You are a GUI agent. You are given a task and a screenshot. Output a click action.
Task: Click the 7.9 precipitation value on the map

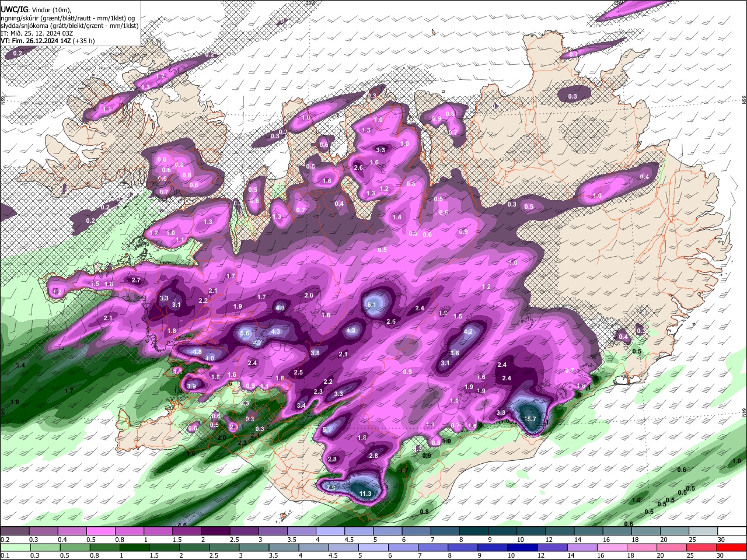pyautogui.click(x=331, y=487)
